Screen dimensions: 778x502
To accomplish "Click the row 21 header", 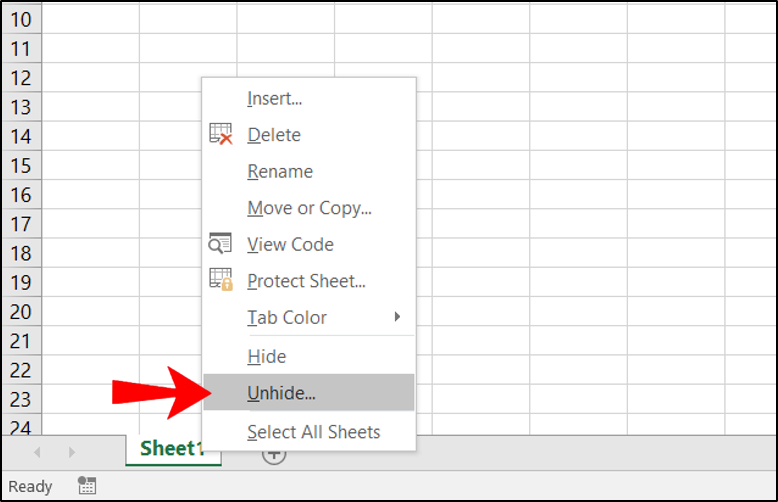I will click(x=20, y=341).
